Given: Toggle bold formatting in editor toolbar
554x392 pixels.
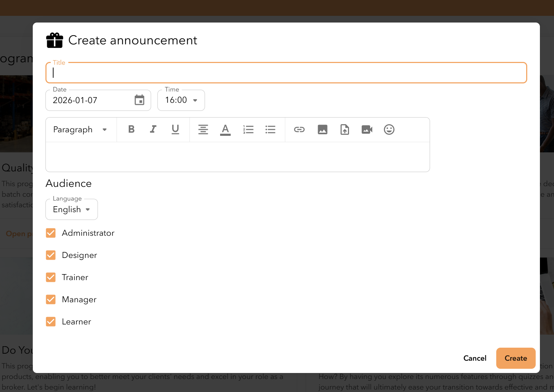Looking at the screenshot, I should click(131, 129).
